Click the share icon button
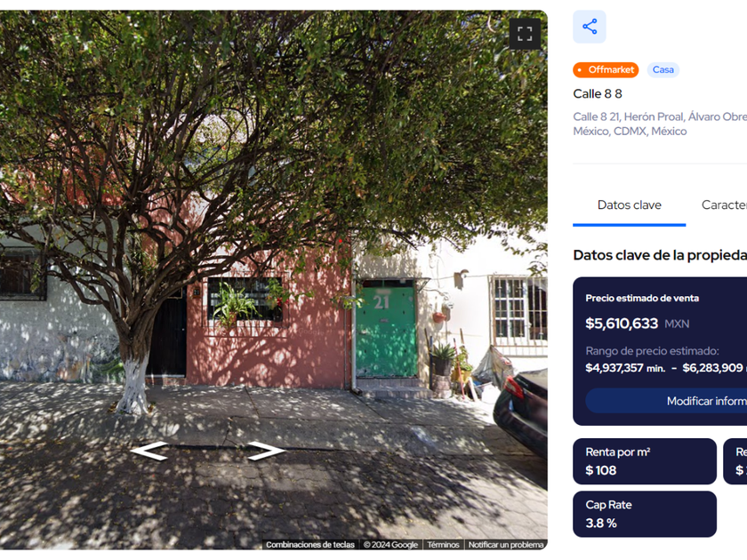 pyautogui.click(x=590, y=27)
